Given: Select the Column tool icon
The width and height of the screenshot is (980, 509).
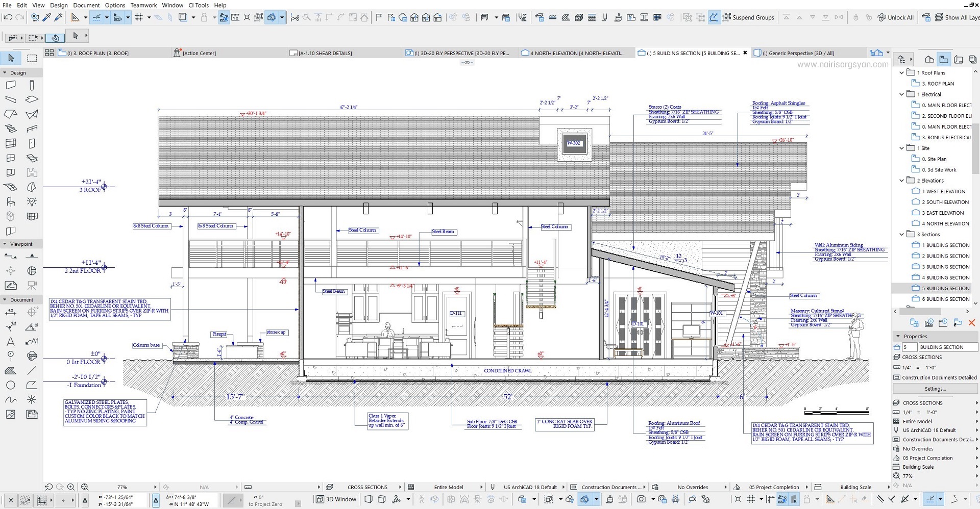Looking at the screenshot, I should [32, 85].
